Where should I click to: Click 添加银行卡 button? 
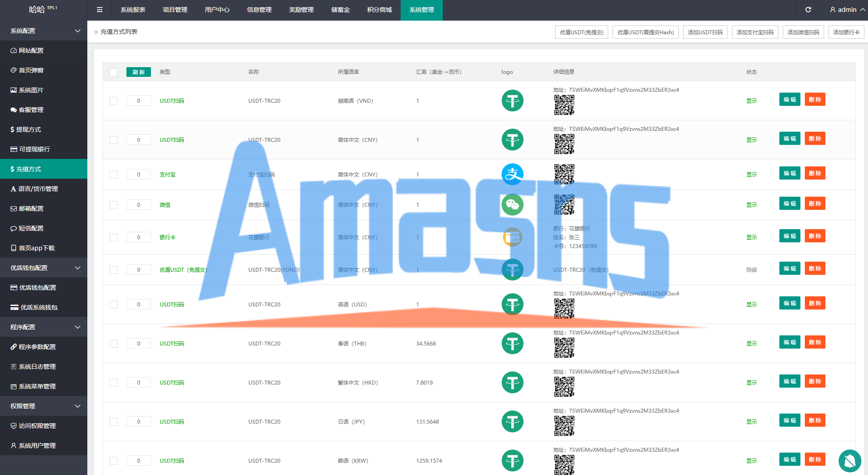click(846, 32)
